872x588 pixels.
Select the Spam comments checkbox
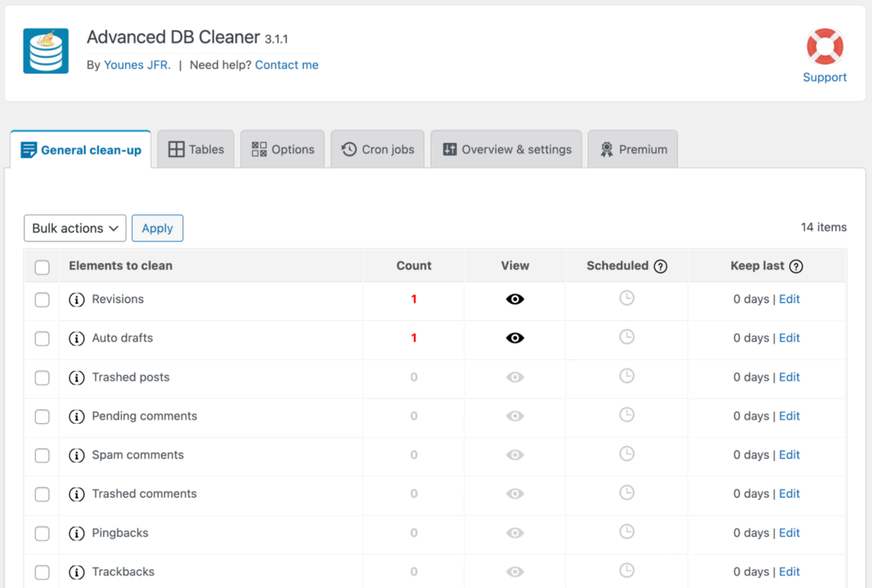click(x=42, y=455)
